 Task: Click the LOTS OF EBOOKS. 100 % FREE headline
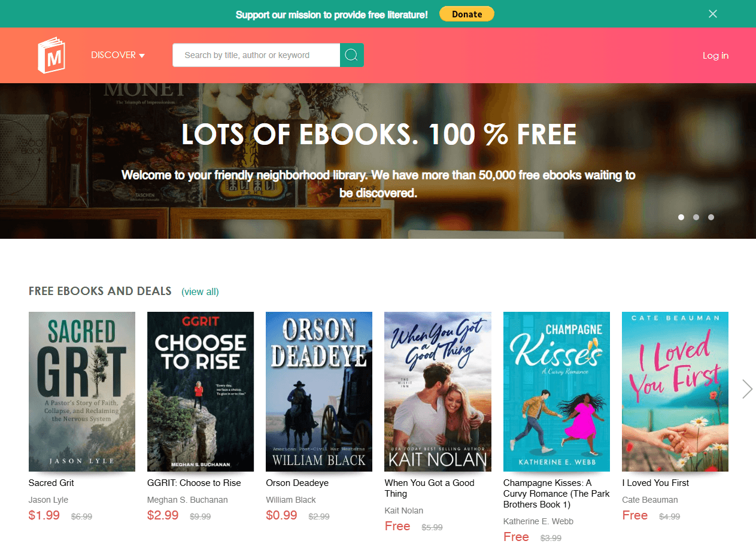click(x=379, y=135)
